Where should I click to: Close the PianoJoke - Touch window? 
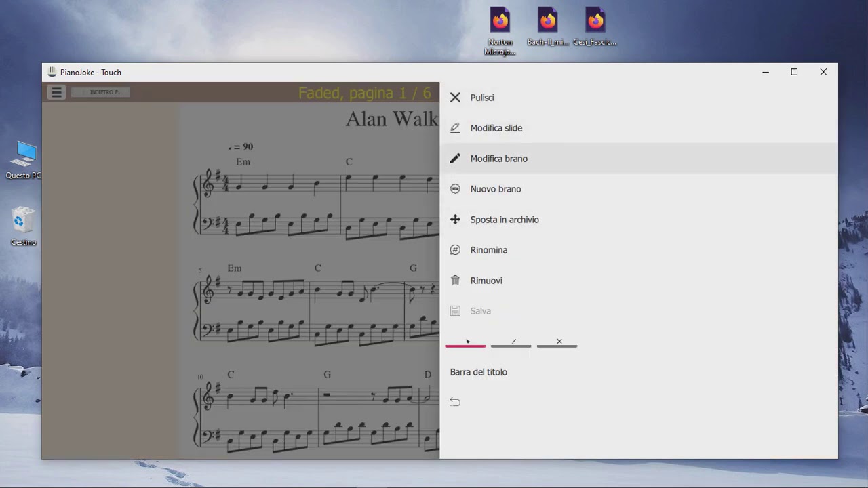[823, 72]
